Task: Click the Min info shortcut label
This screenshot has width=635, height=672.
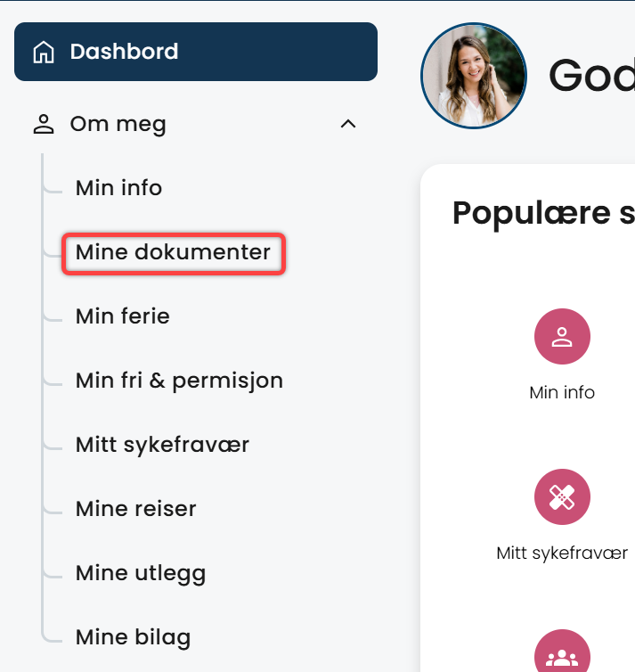Action: [x=562, y=392]
